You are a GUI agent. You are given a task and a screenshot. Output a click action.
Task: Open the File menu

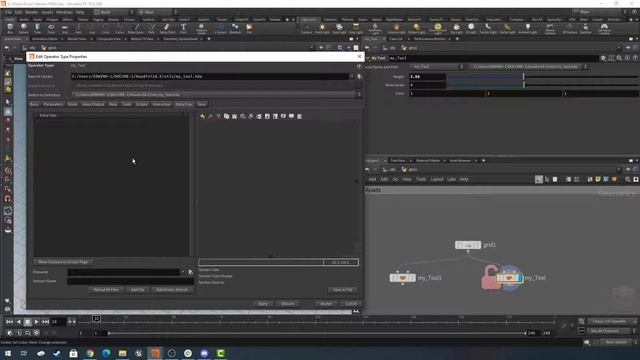tap(8, 12)
